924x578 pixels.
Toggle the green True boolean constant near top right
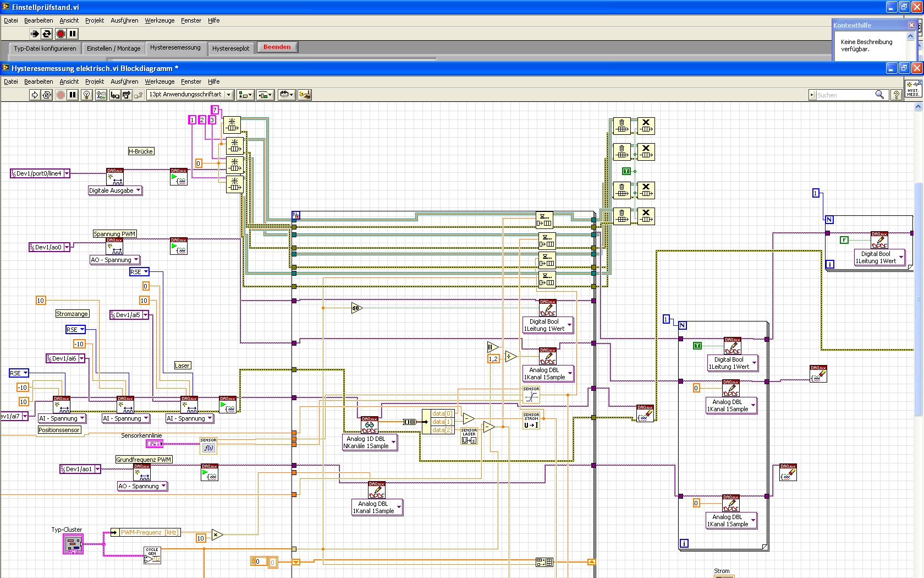[626, 171]
